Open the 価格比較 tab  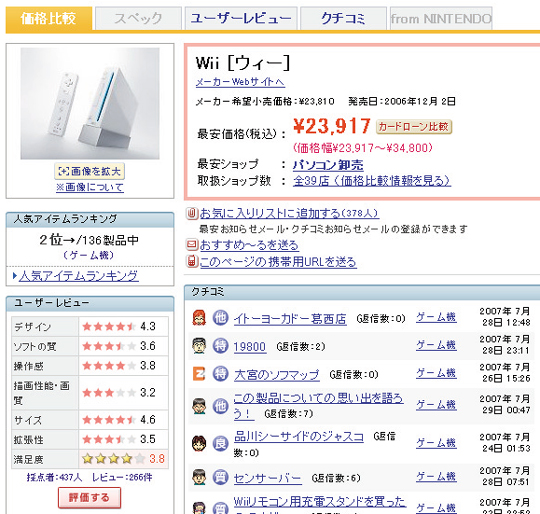click(49, 18)
